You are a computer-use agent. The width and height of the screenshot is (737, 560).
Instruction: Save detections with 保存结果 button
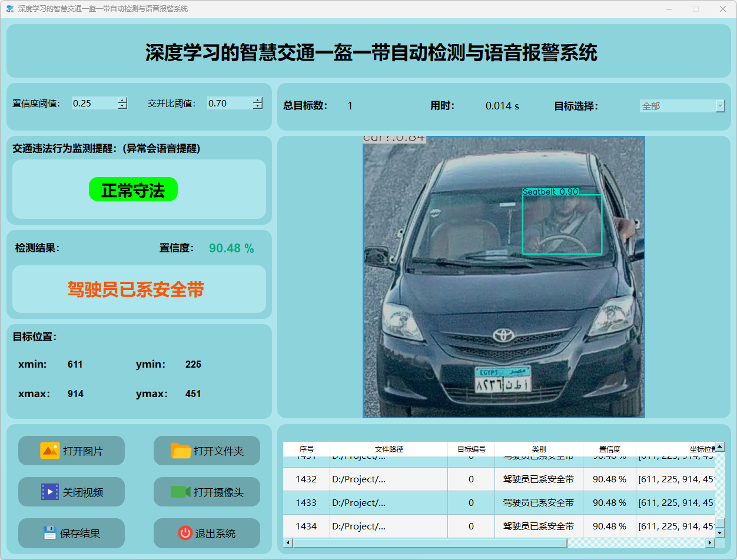tap(71, 533)
